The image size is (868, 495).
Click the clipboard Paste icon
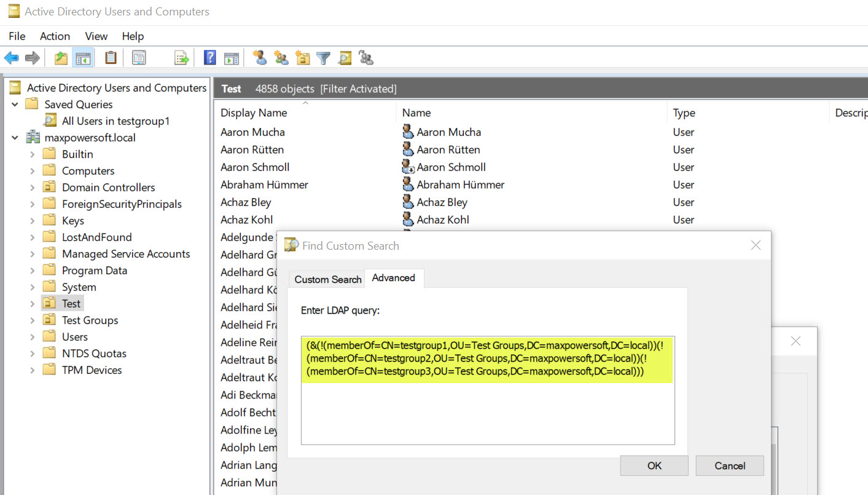point(111,58)
